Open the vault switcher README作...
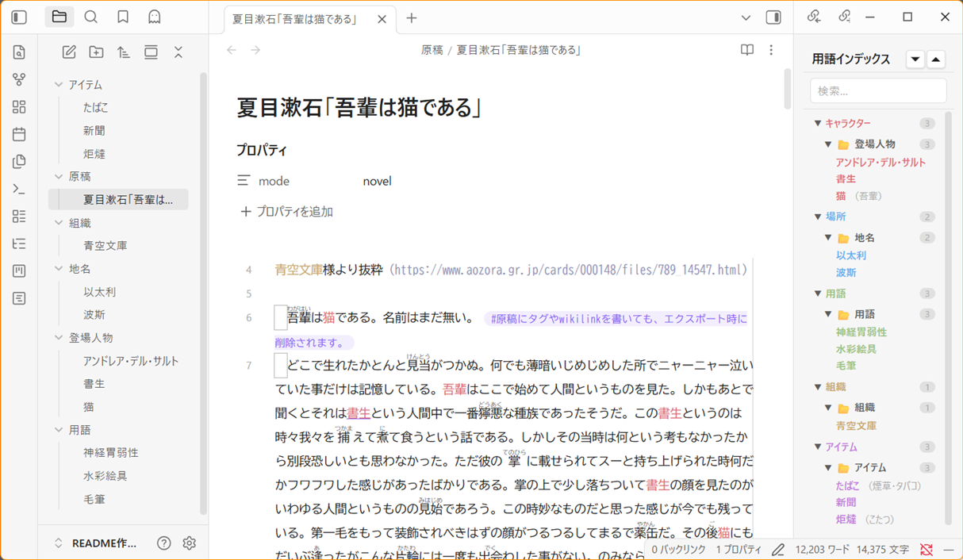This screenshot has height=560, width=963. click(97, 543)
